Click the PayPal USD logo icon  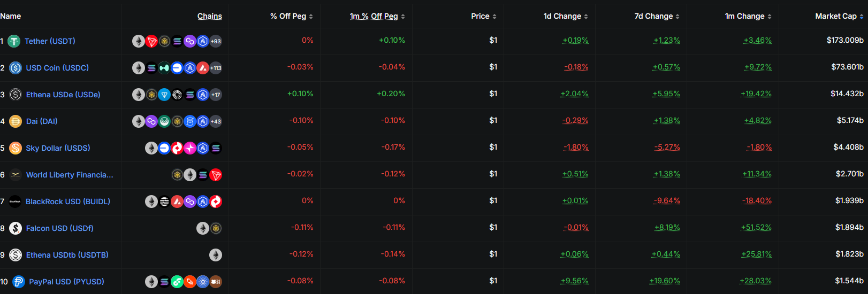tap(19, 282)
